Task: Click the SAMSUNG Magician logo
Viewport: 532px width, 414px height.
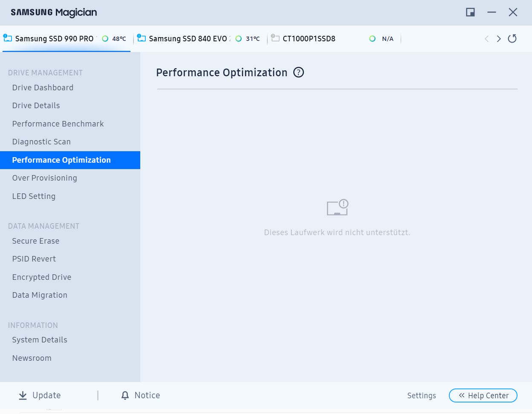Action: (x=54, y=12)
